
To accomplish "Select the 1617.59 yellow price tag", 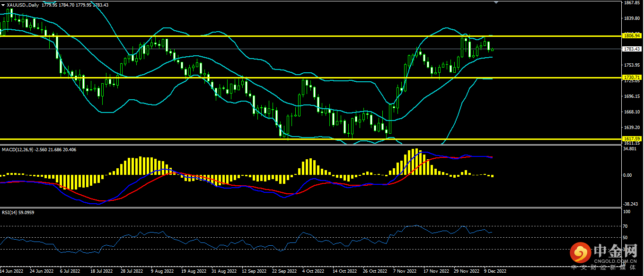I will (x=632, y=138).
